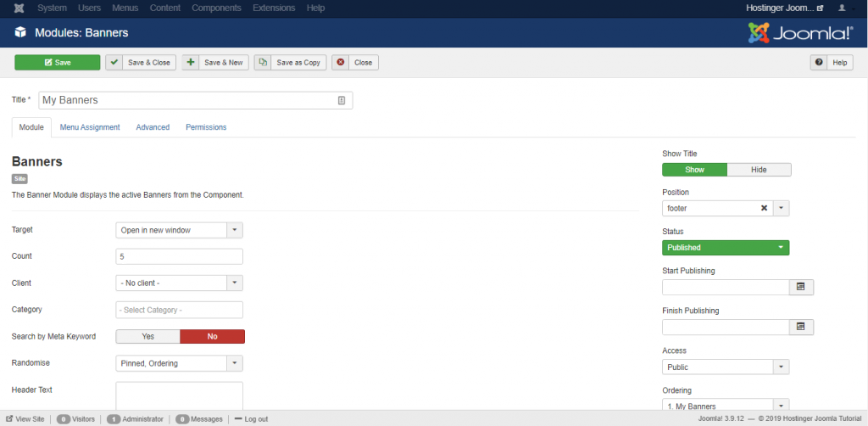Switch to the Advanced tab
This screenshot has height=426, width=868.
[153, 126]
